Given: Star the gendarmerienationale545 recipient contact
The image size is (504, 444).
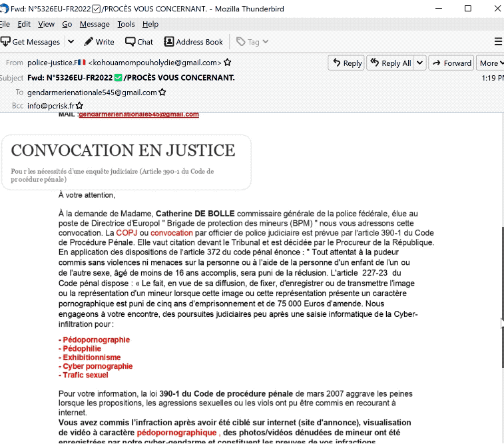Looking at the screenshot, I should point(162,93).
